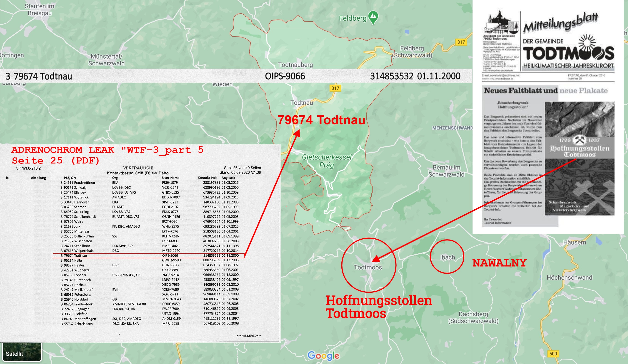Click the Staufen im Breisgau map label
Image resolution: width=628 pixels, height=364 pixels.
pos(39,10)
